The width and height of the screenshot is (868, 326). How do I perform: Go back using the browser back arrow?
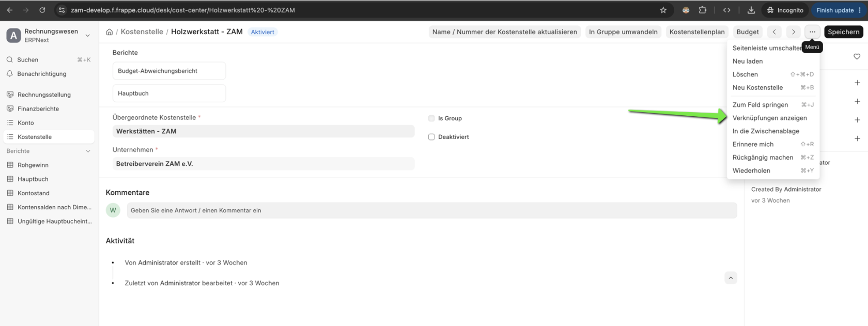click(10, 10)
